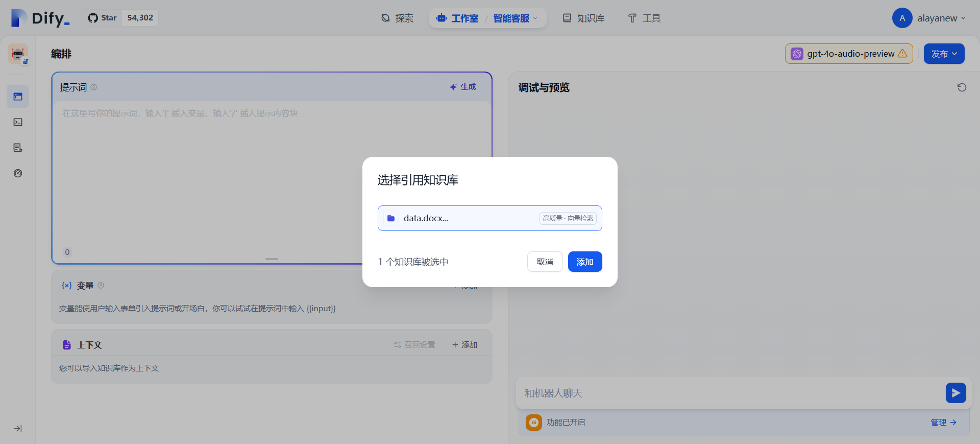Expand the 发布 publish dropdown
The width and height of the screenshot is (980, 444).
point(944,54)
